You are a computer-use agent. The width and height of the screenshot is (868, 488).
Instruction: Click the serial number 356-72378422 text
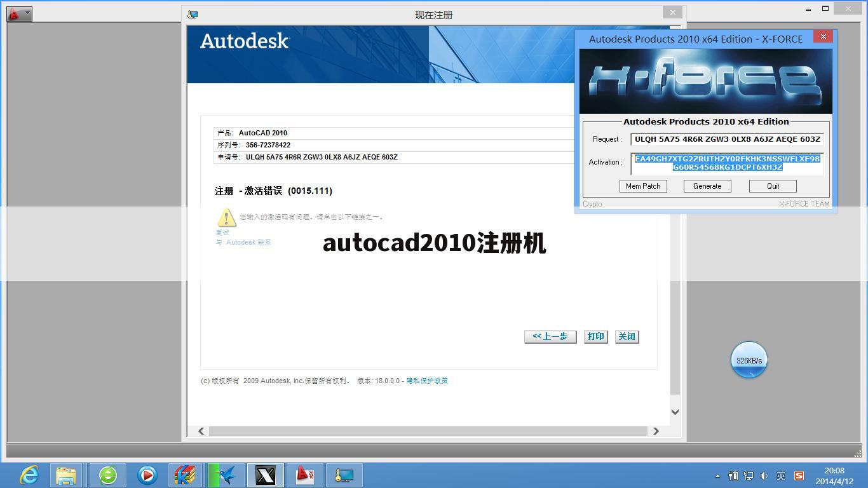point(268,145)
